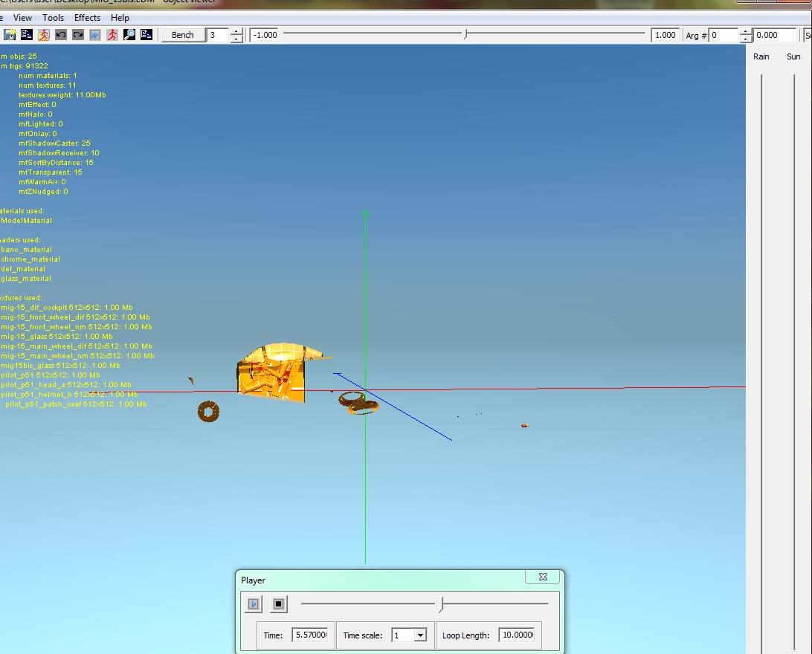This screenshot has height=654, width=812.
Task: Open the Effects menu
Action: (x=87, y=18)
